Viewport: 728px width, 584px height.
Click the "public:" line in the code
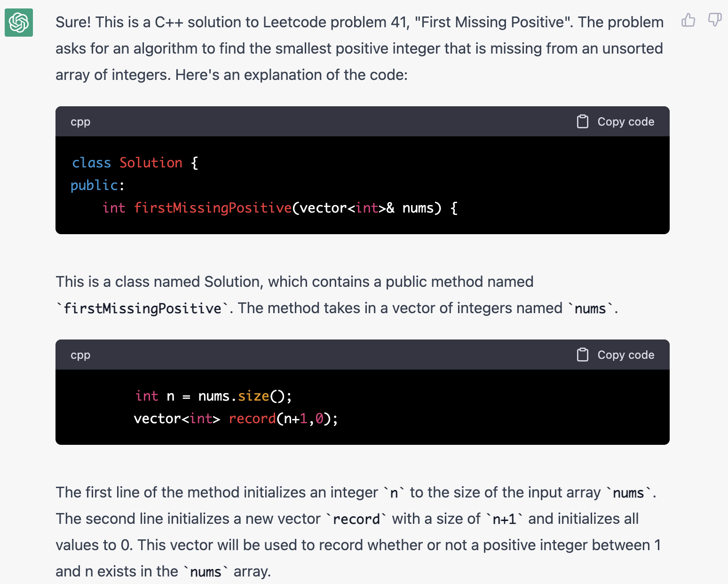pos(97,185)
